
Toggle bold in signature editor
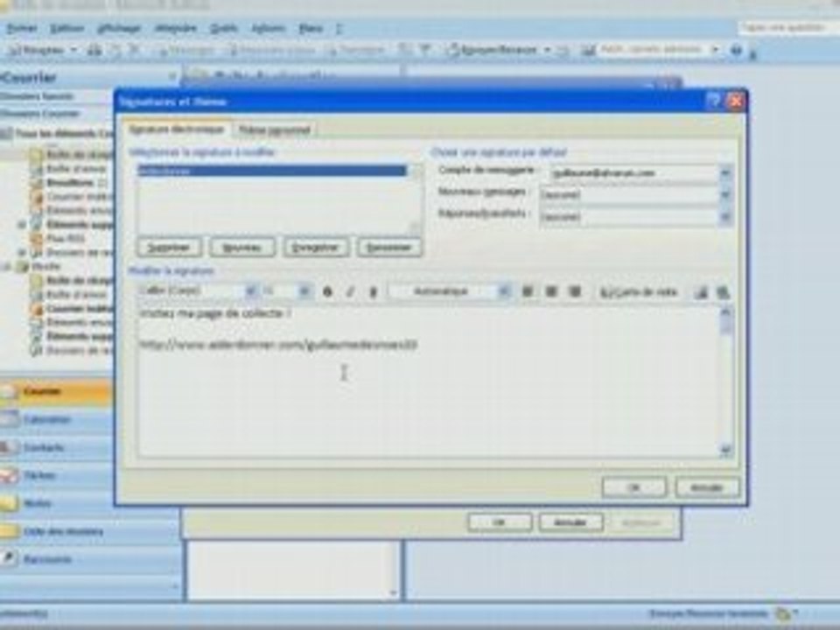point(327,292)
